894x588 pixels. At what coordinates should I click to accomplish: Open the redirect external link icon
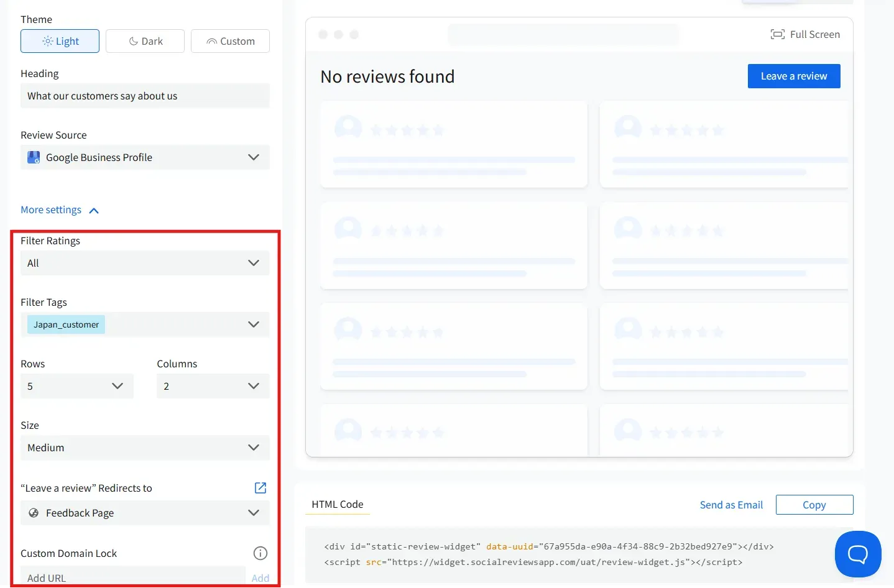pos(260,488)
